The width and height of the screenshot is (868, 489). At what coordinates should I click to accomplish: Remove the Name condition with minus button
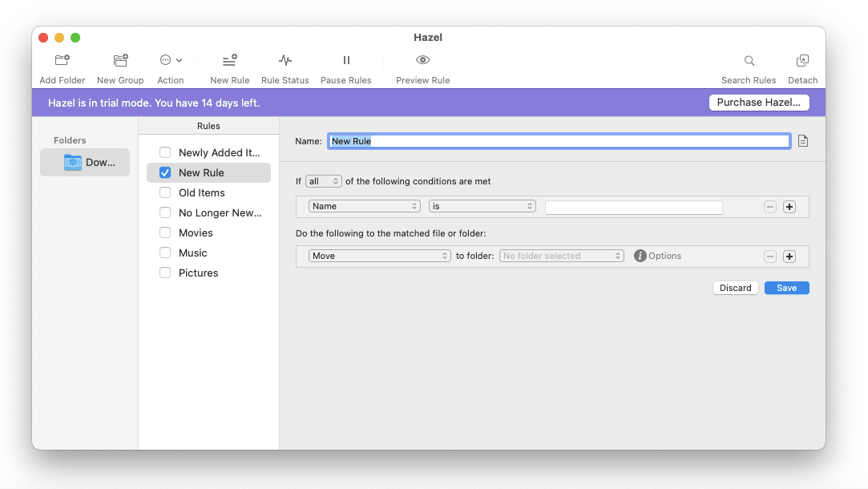point(769,207)
